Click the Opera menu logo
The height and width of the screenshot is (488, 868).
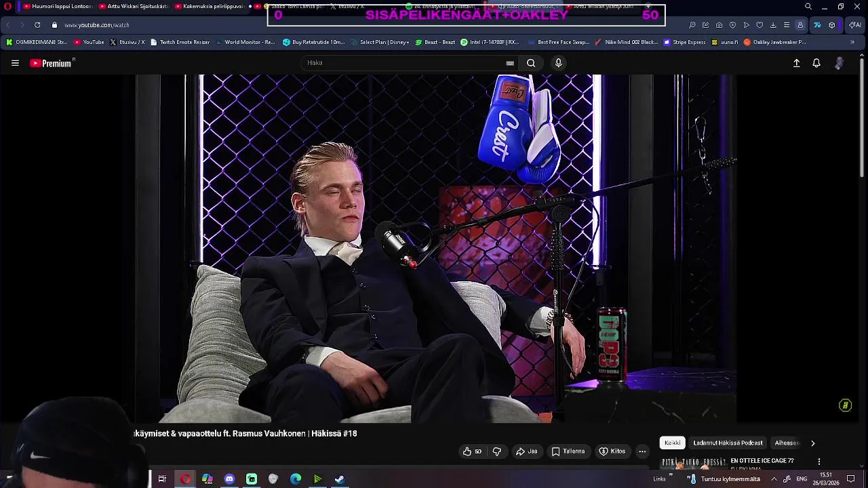8,7
